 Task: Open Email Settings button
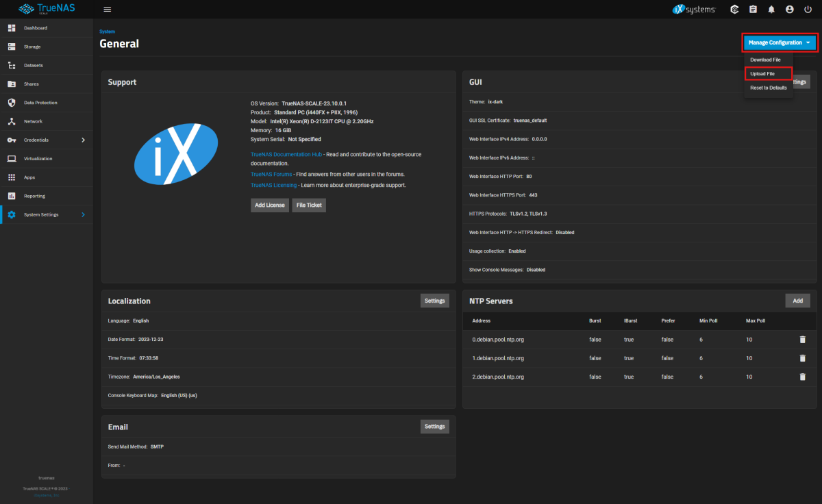pos(435,426)
